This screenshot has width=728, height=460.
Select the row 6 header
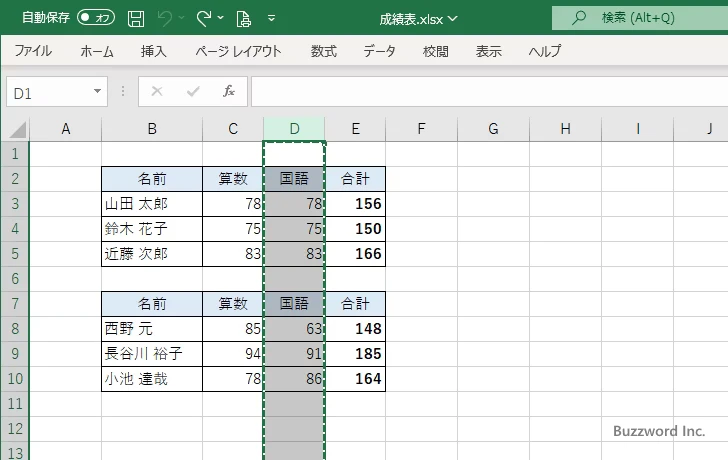(15, 279)
